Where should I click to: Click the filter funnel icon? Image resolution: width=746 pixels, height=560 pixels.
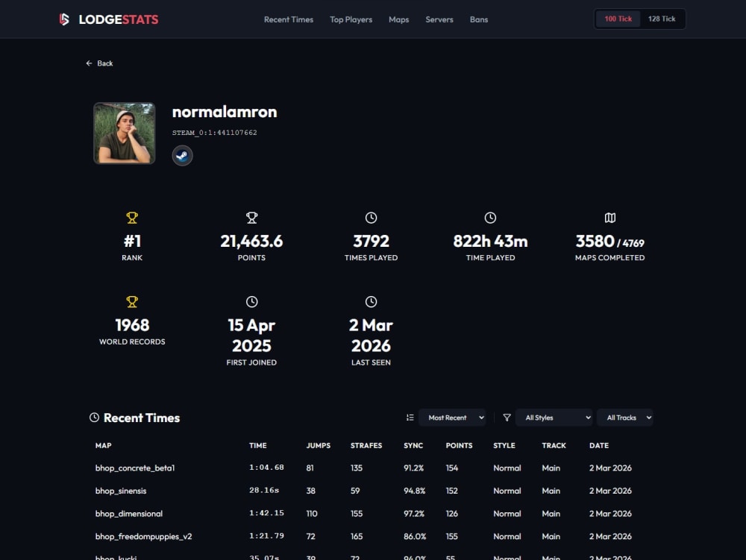coord(507,418)
